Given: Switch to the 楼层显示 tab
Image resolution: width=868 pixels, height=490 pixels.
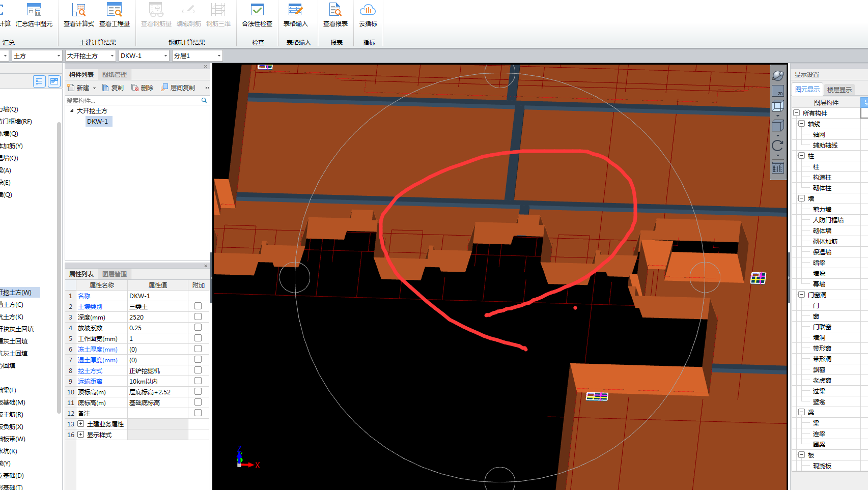Looking at the screenshot, I should (839, 90).
